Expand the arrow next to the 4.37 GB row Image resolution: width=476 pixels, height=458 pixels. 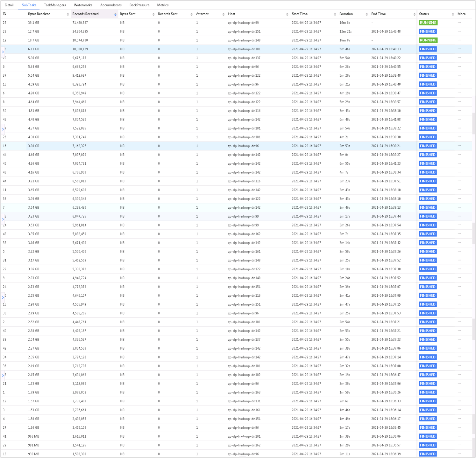[x=3, y=129]
